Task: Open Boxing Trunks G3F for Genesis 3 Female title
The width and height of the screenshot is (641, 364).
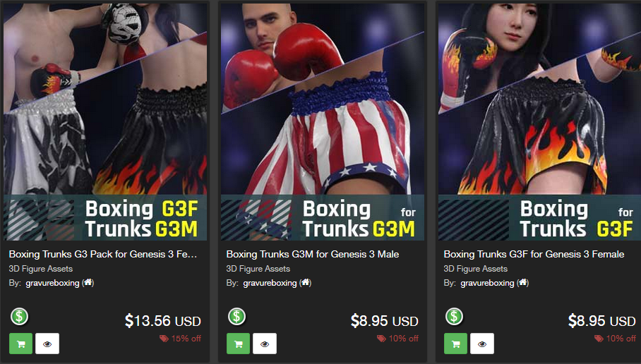Action: click(x=534, y=254)
